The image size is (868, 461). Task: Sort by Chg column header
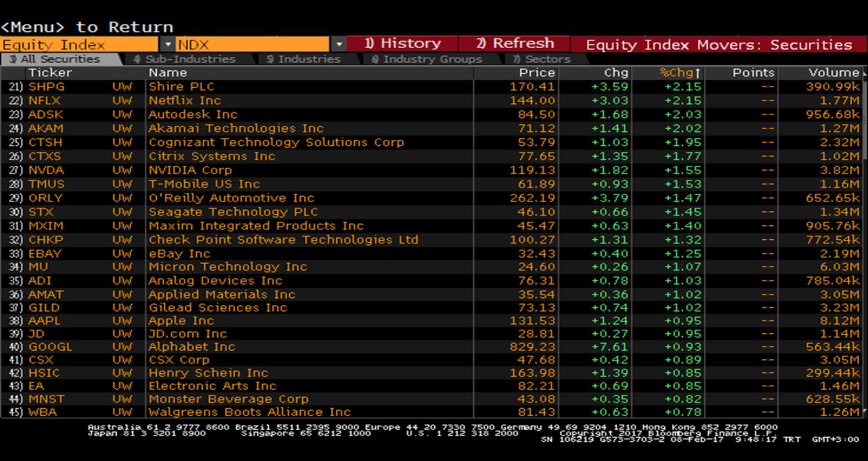click(x=616, y=73)
